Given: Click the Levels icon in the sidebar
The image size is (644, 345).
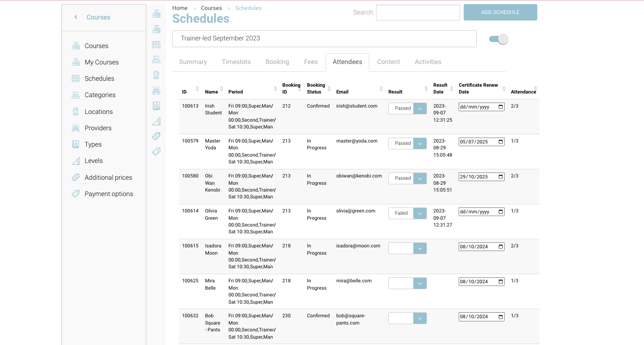Looking at the screenshot, I should coord(76,161).
